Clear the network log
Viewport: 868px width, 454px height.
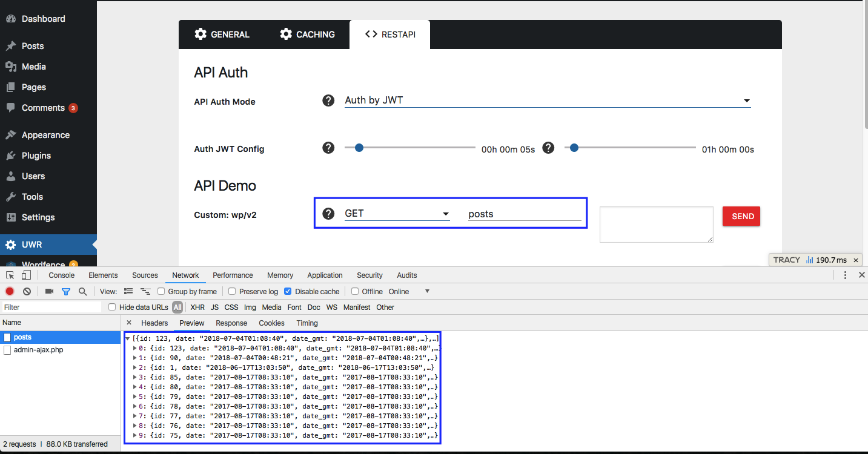click(x=27, y=291)
